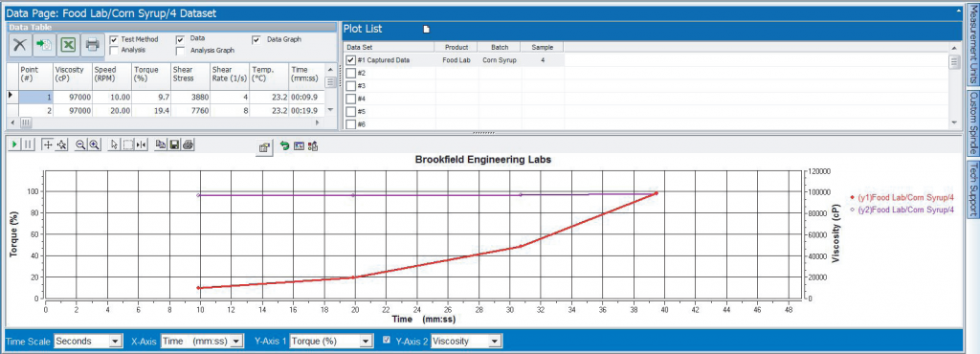Viewport: 980px width, 354px height.
Task: Open the X-Axis dropdown
Action: (x=236, y=341)
